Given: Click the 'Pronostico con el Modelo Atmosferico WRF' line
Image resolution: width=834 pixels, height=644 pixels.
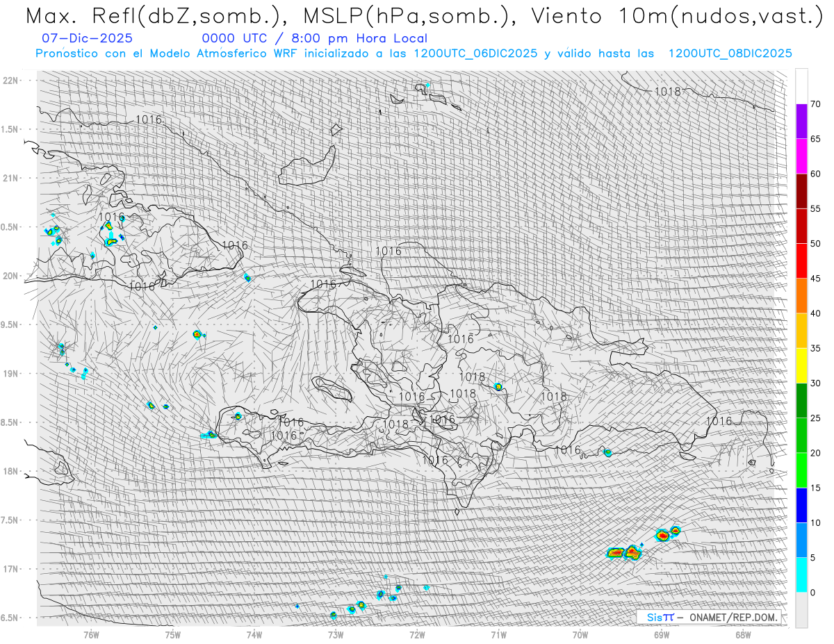Looking at the screenshot, I should pyautogui.click(x=414, y=53).
